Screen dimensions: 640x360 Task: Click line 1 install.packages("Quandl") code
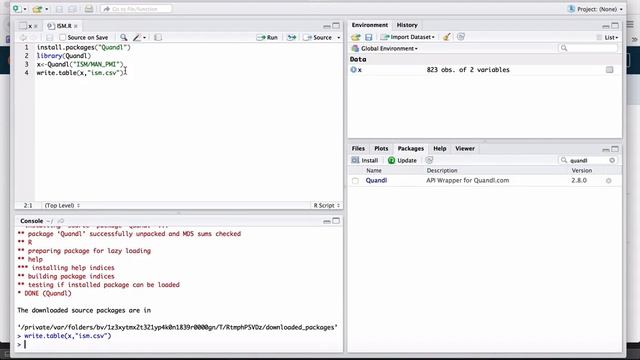(x=84, y=47)
